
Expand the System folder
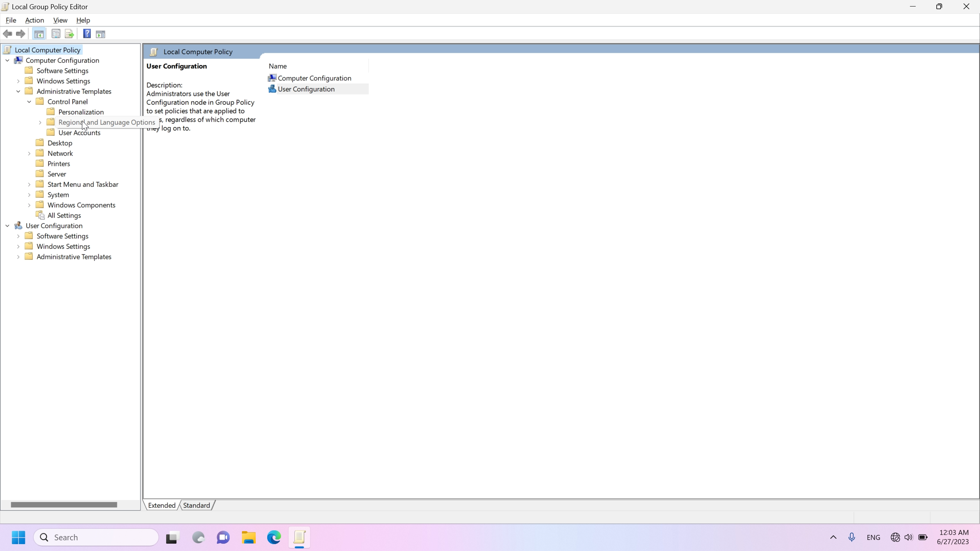point(29,195)
